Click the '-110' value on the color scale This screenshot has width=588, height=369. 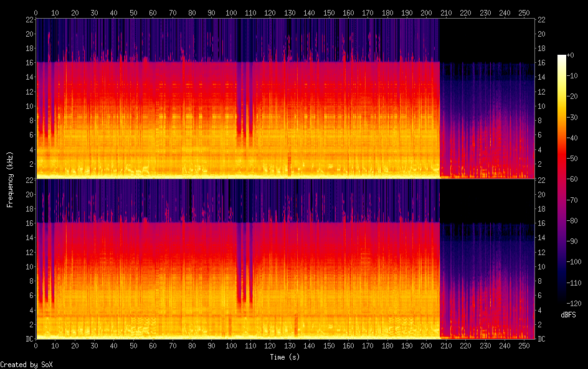point(574,283)
